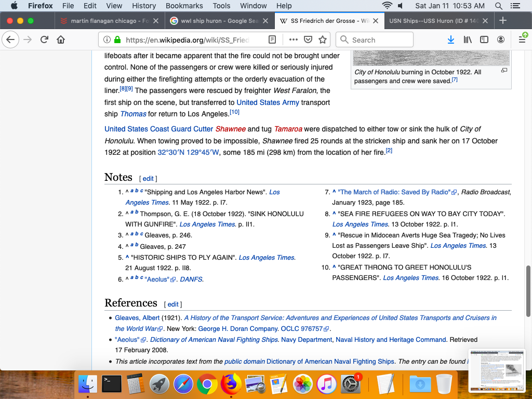Screen dimensions: 532x399
Task: Save page to Pocket
Action: click(x=308, y=40)
